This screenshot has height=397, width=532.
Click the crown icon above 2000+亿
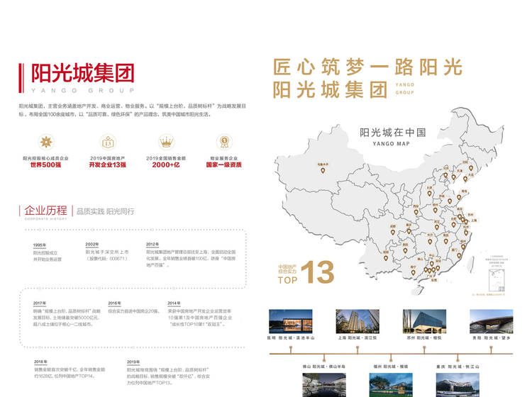click(166, 142)
